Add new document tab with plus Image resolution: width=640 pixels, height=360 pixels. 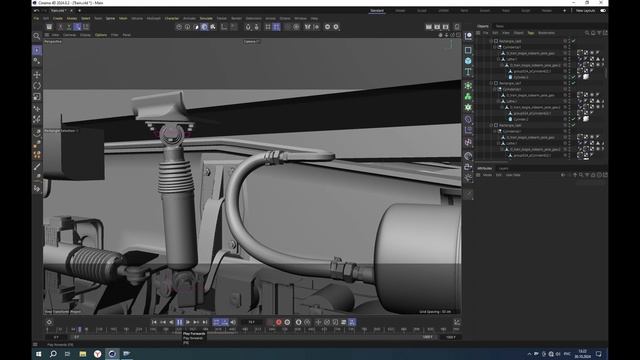click(79, 11)
